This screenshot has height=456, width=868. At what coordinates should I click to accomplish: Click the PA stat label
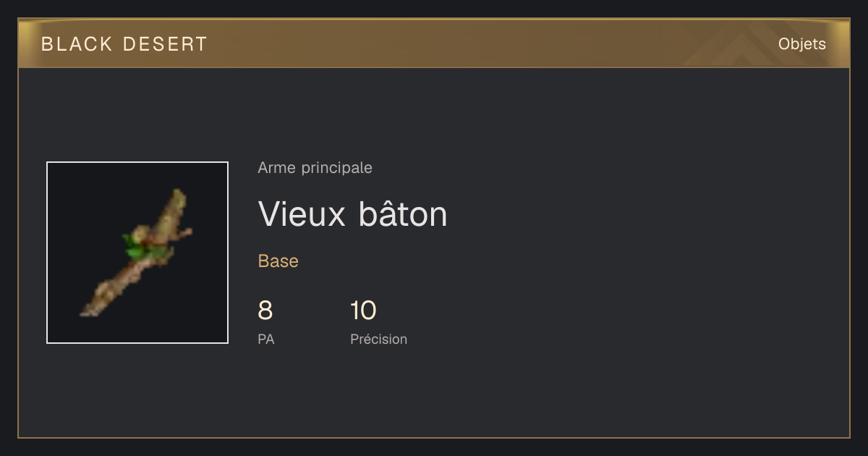265,339
